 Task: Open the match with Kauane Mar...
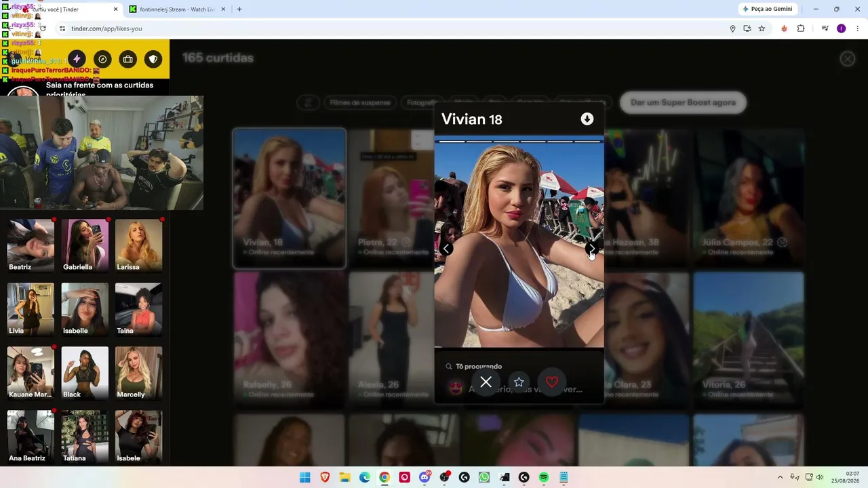tap(31, 373)
